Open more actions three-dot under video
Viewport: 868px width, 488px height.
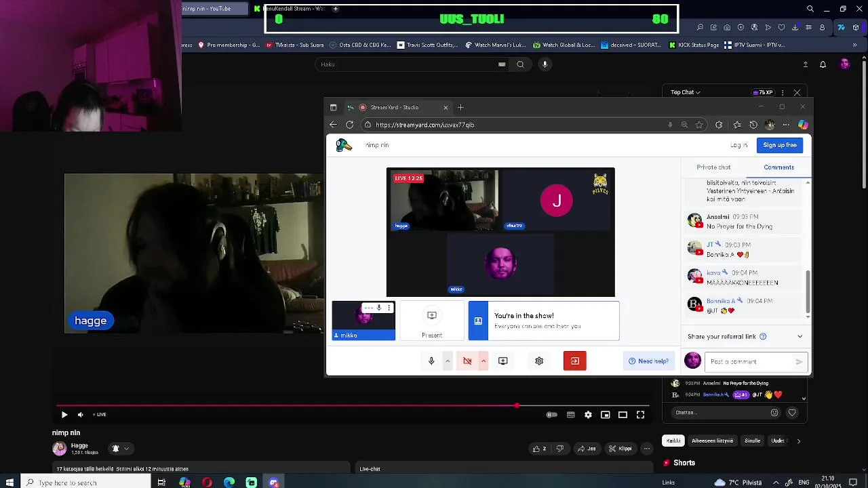point(647,449)
